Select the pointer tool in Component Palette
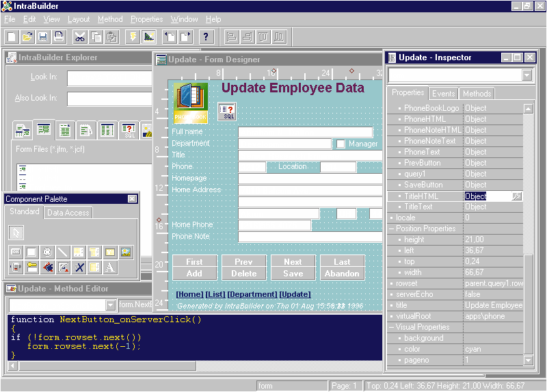This screenshot has height=392, width=547. [16, 233]
